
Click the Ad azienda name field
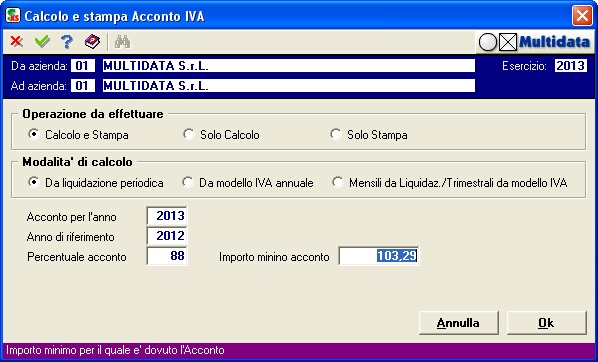289,85
